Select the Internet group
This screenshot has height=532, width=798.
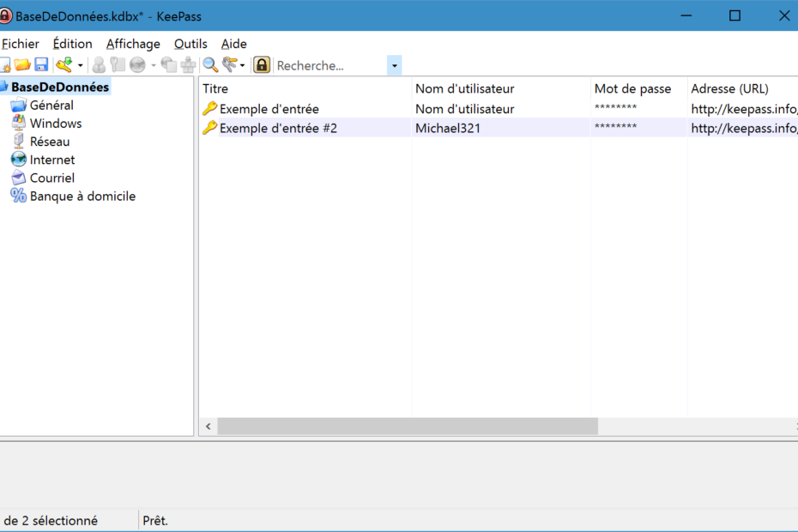click(x=51, y=160)
